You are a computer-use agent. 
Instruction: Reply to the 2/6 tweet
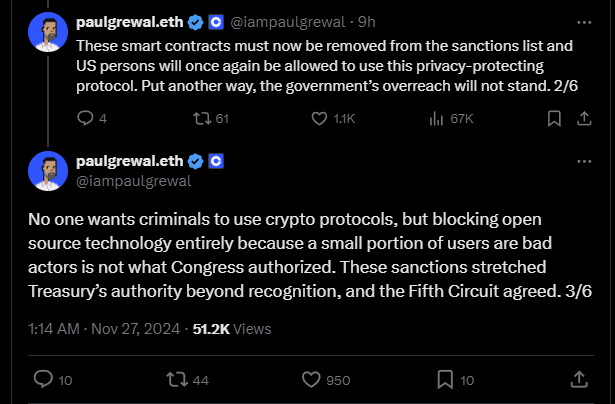pyautogui.click(x=84, y=118)
